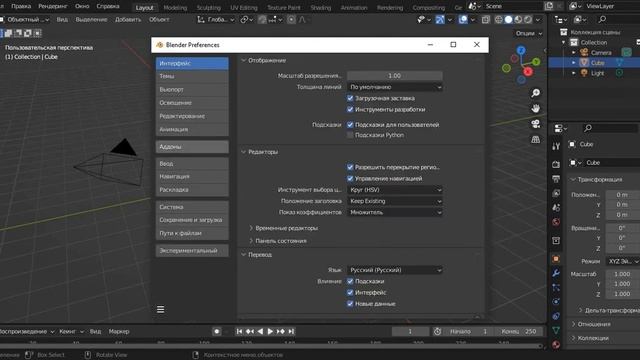Click the zoom magnifier icon in viewport

[536, 93]
